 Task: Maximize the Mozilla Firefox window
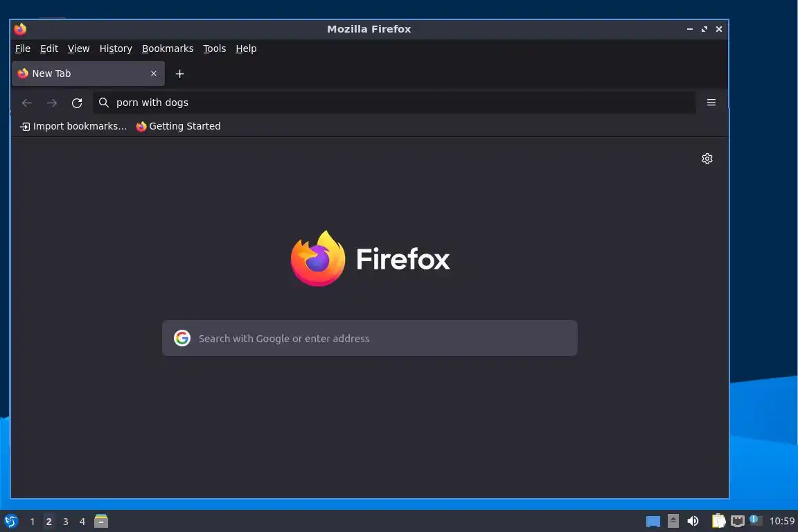[704, 29]
